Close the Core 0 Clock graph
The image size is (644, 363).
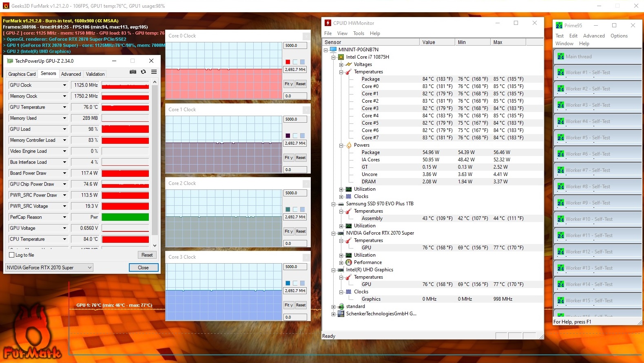tap(306, 36)
